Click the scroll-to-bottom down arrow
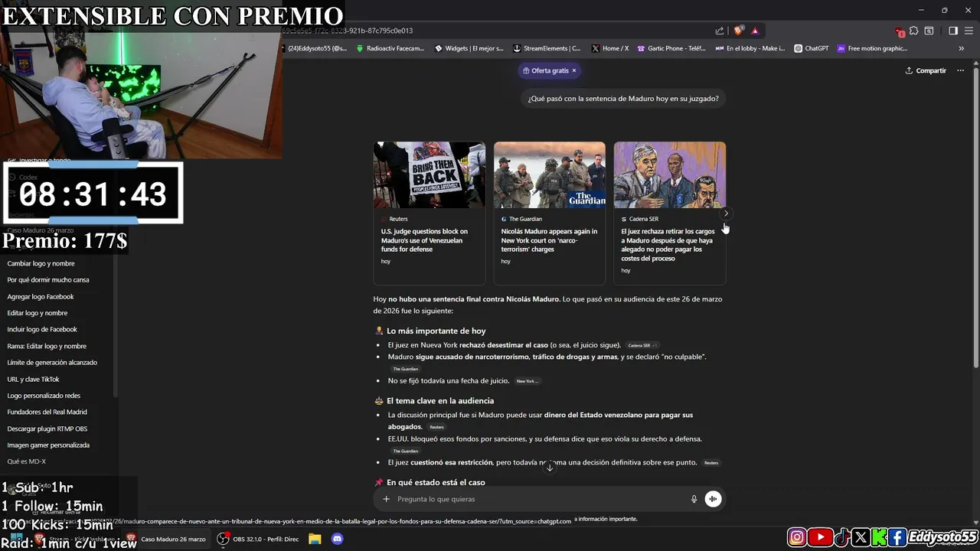 point(550,467)
